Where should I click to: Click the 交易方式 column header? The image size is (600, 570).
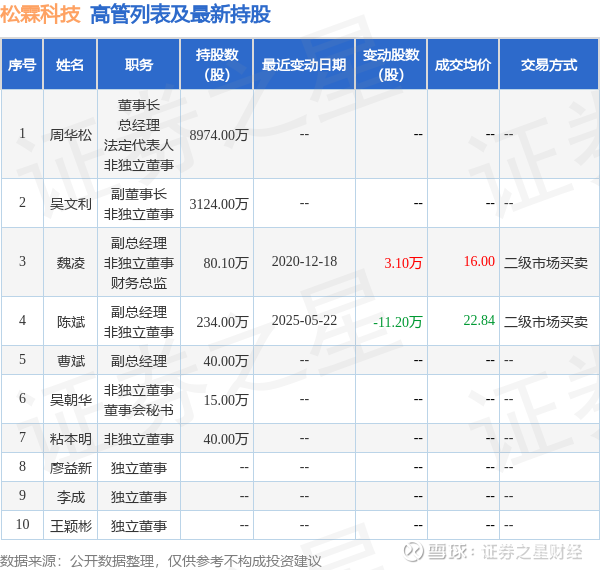click(549, 65)
